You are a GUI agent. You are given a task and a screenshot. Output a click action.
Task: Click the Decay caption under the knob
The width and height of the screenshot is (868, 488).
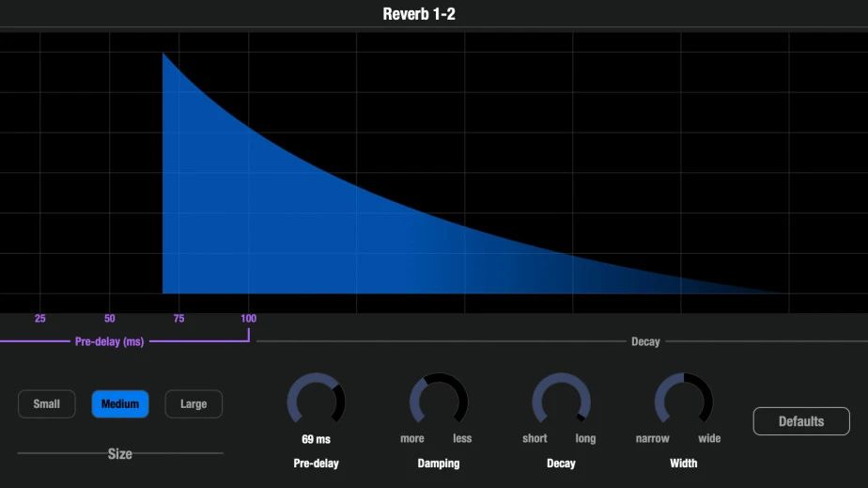(562, 464)
